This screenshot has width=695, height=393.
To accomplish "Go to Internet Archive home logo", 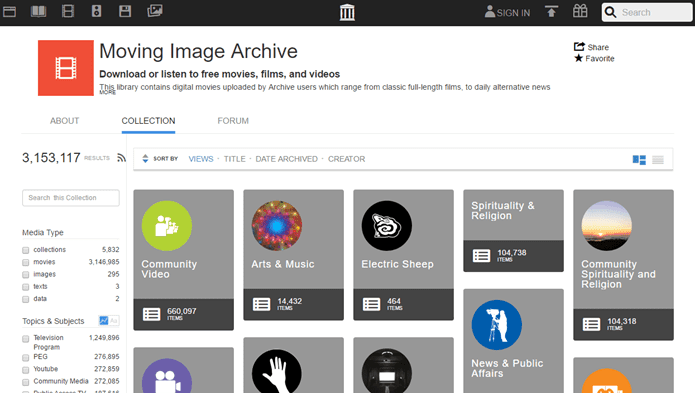I will (347, 12).
